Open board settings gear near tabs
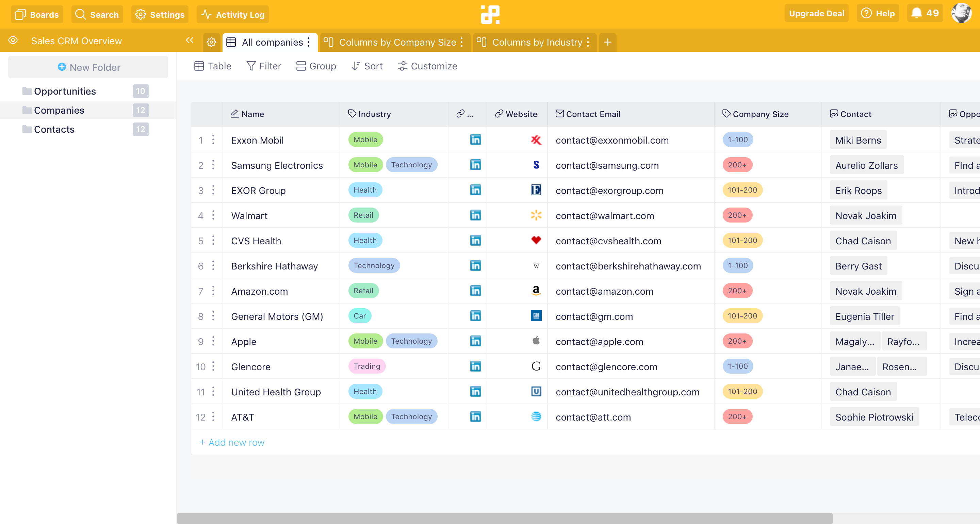This screenshot has height=524, width=980. coord(212,42)
